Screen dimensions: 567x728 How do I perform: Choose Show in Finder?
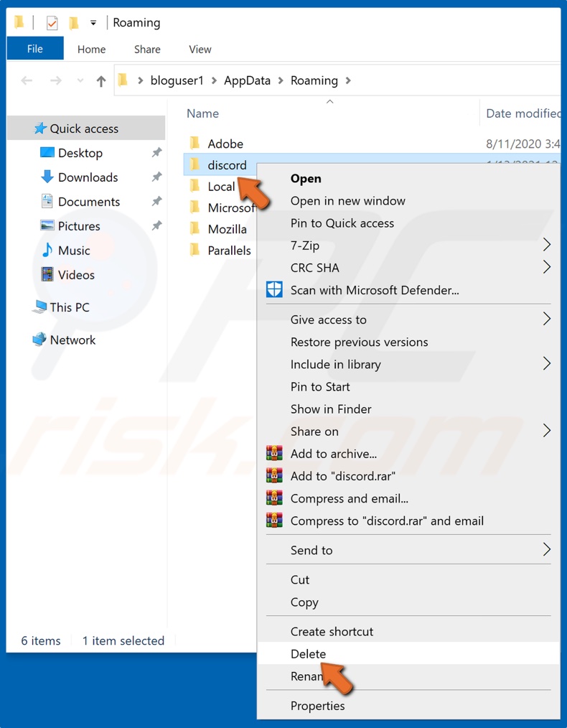408,409
